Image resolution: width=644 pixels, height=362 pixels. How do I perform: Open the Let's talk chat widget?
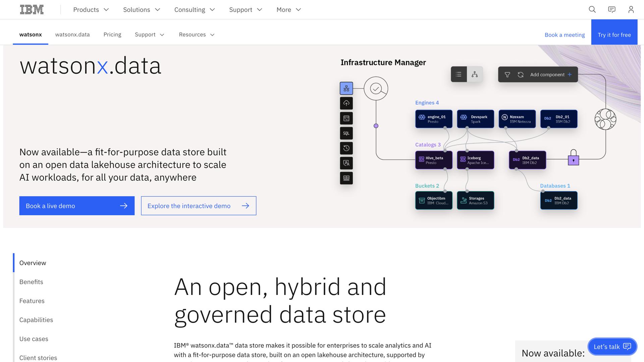click(x=612, y=347)
